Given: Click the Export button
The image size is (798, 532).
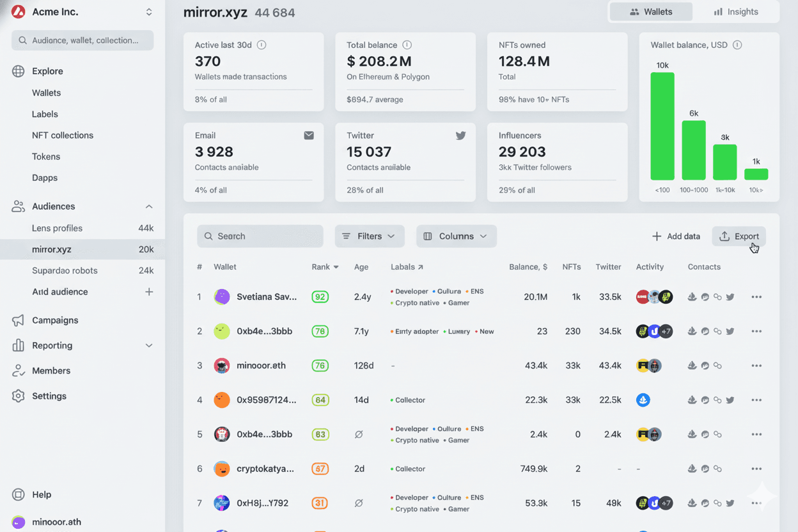Looking at the screenshot, I should tap(739, 236).
